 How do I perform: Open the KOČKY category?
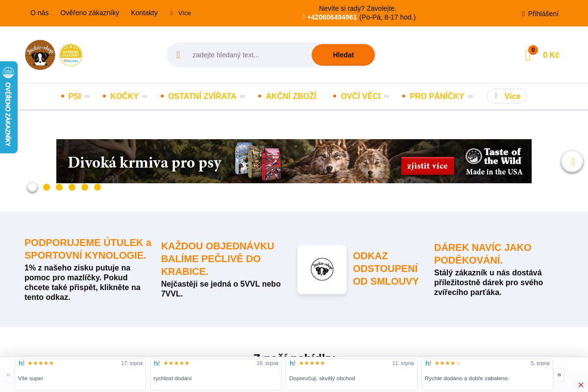[124, 97]
